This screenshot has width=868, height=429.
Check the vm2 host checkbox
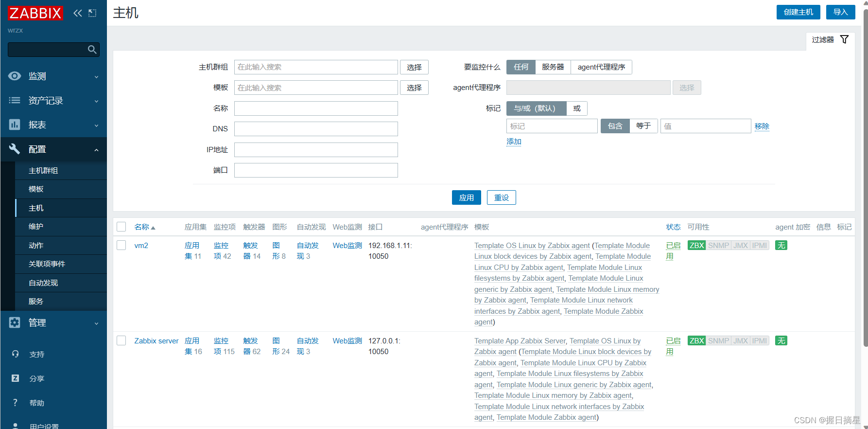[122, 245]
